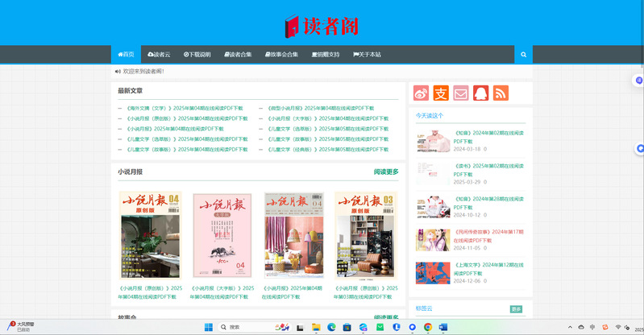
Task: Open 《儿童文学（故事版）》2025年第04期 link
Action: coord(186,150)
